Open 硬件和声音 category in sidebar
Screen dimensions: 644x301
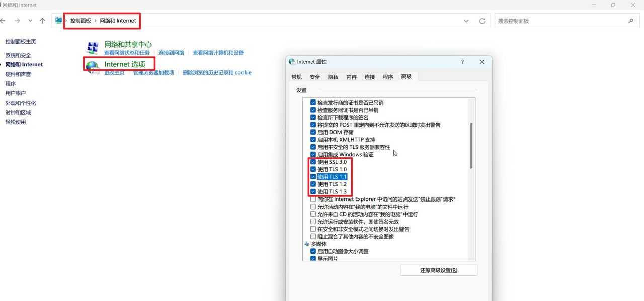(18, 74)
